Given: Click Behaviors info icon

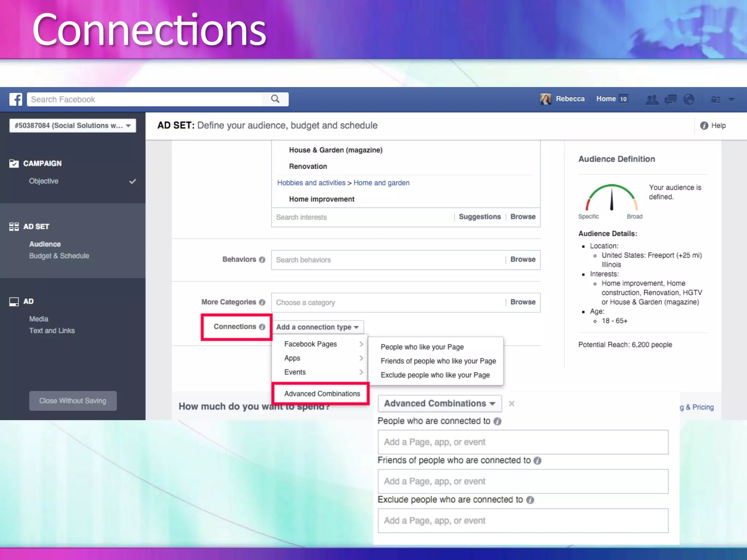Looking at the screenshot, I should [x=262, y=260].
